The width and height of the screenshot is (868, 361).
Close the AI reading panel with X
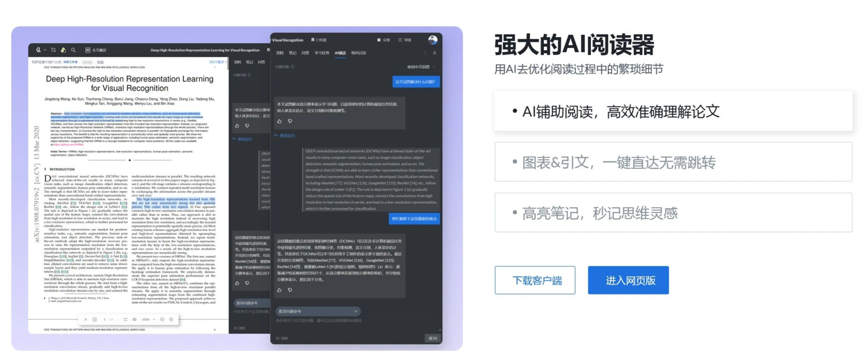point(435,53)
